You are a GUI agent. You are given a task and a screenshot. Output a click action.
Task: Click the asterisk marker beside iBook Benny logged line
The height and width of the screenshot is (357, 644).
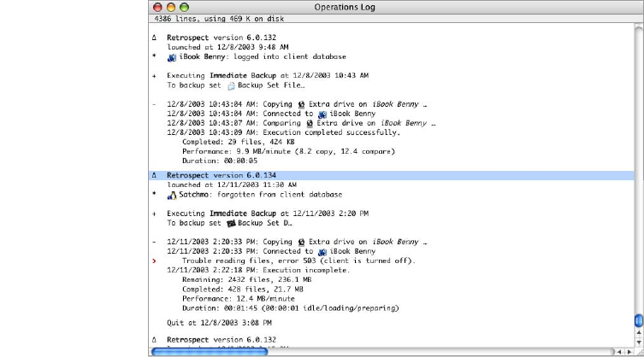(x=155, y=56)
